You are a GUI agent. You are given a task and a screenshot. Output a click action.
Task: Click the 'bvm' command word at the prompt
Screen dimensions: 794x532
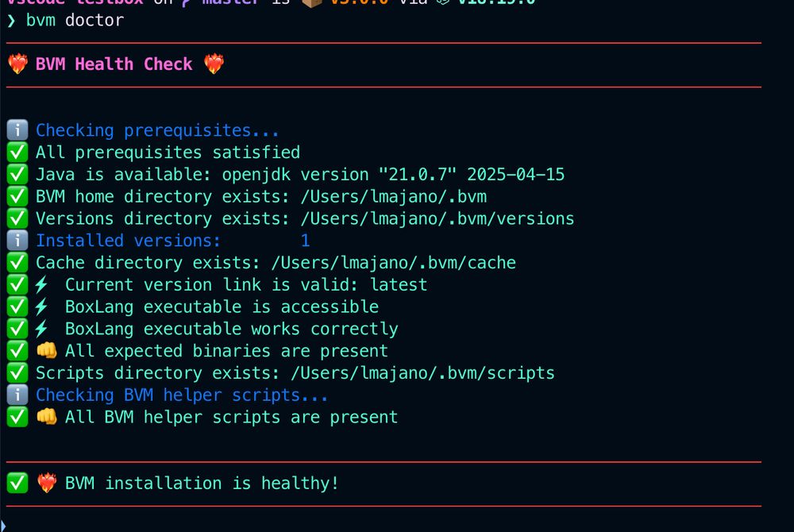click(x=40, y=21)
